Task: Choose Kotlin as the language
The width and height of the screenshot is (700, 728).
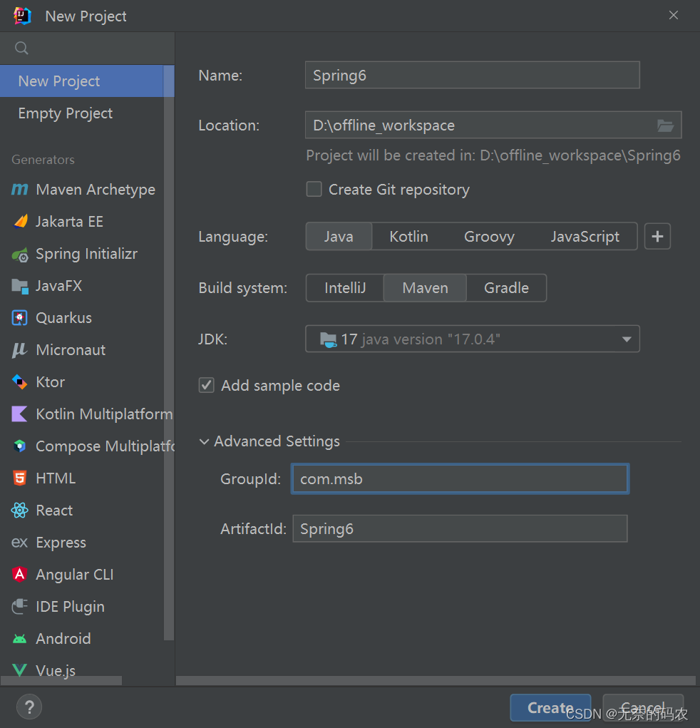Action: (409, 236)
